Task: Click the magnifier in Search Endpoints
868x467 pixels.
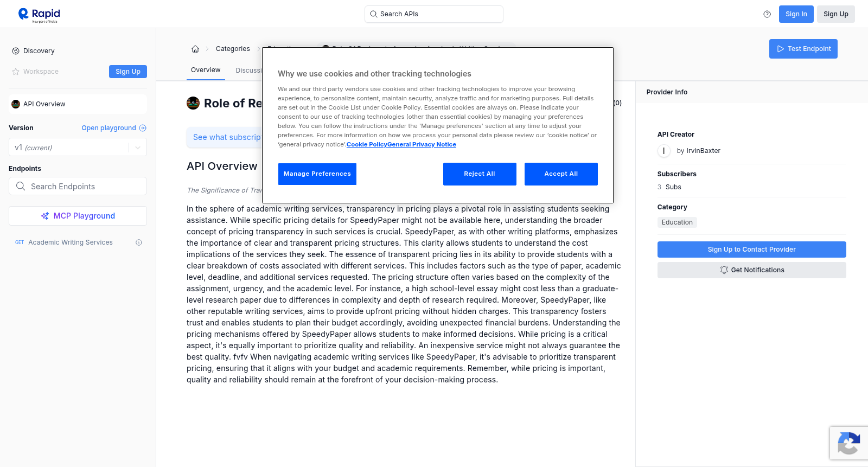Action: pos(21,186)
